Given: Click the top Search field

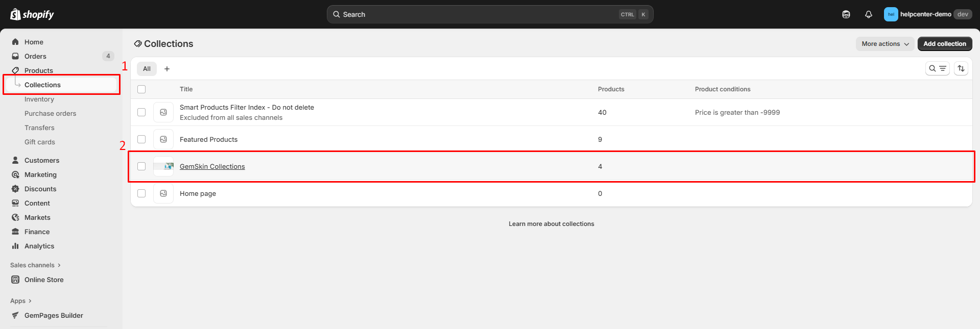Looking at the screenshot, I should click(490, 14).
